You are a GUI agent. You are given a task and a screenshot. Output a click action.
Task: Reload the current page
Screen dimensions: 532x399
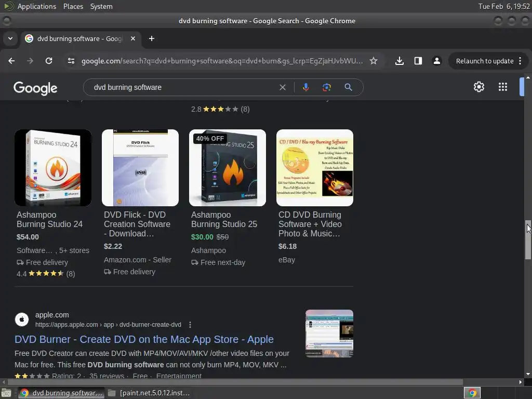click(x=49, y=61)
